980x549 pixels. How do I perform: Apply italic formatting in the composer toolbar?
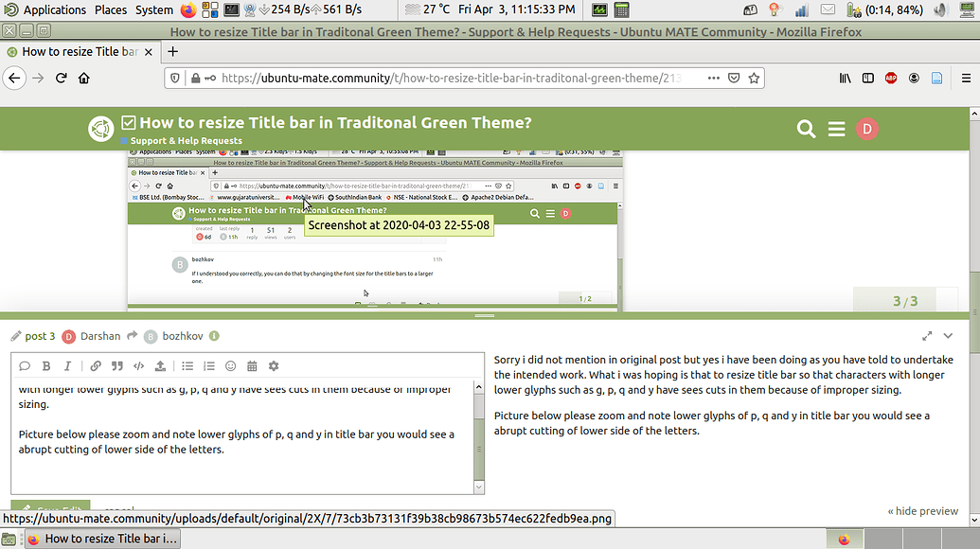[68, 366]
